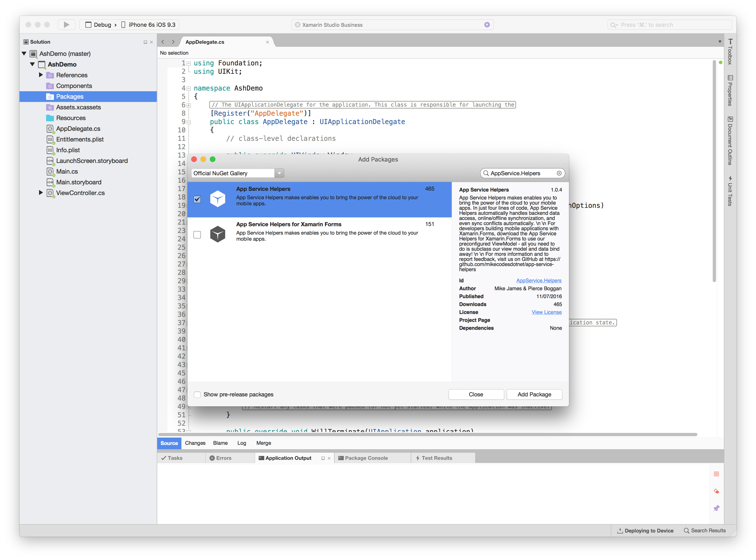
Task: Open the Merge view tab
Action: (x=264, y=443)
